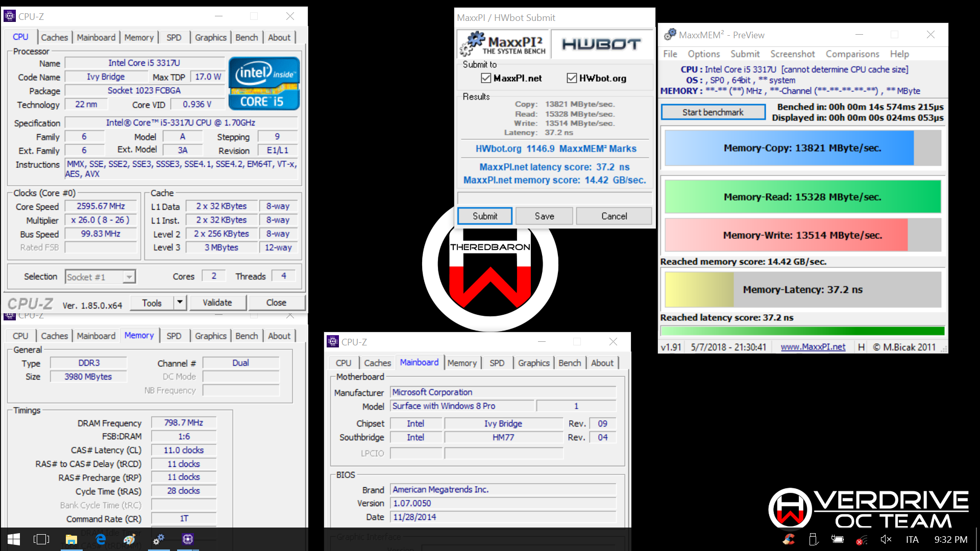Click the ITA language indicator
The image size is (980, 551).
point(912,539)
